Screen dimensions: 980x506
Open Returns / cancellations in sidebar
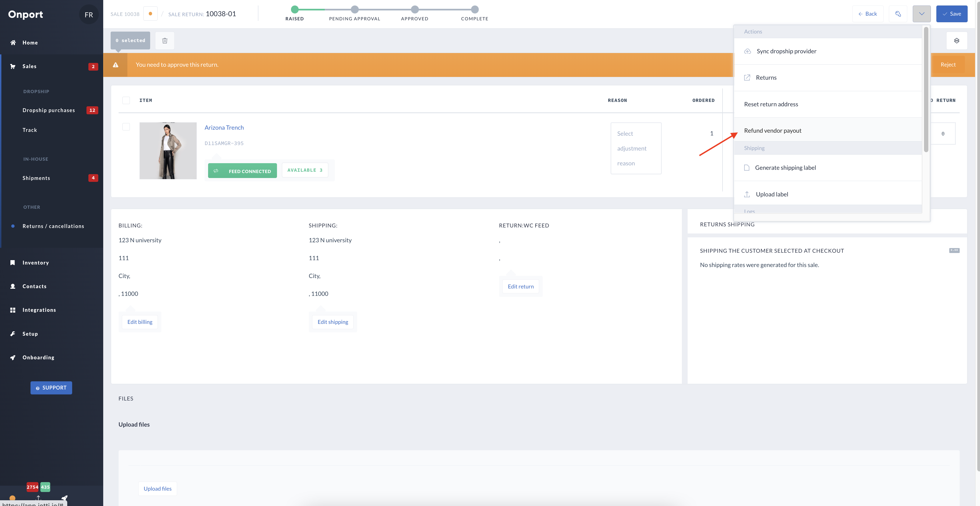coord(53,226)
